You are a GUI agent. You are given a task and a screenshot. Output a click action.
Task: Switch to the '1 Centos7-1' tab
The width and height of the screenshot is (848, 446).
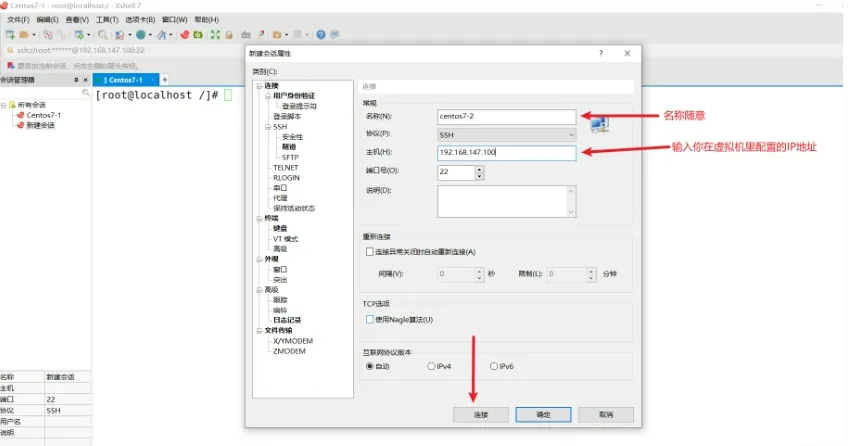(125, 79)
